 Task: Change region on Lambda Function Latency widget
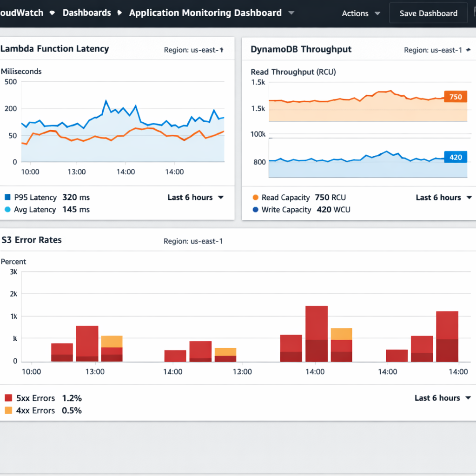[194, 50]
